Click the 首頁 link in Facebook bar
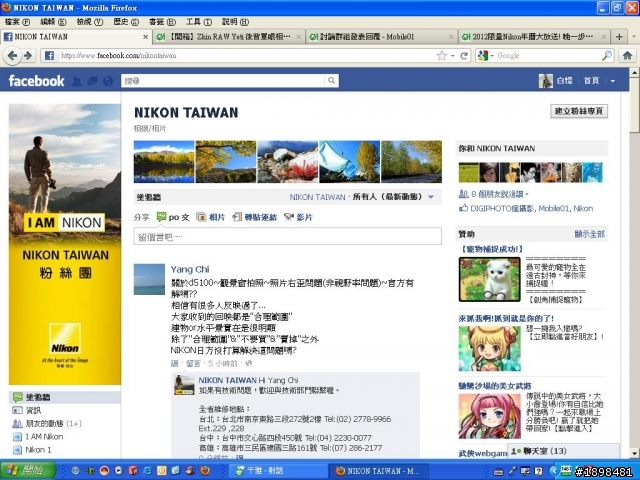The height and width of the screenshot is (480, 640). (x=591, y=81)
